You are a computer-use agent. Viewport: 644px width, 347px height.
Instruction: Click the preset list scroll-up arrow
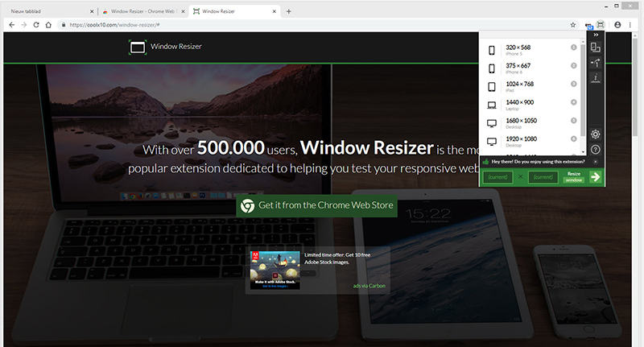pyautogui.click(x=583, y=41)
